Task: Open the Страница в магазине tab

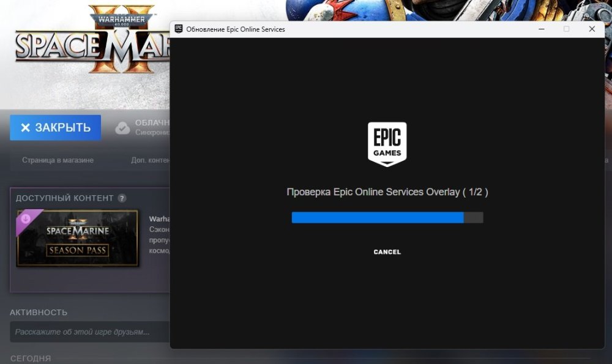Action: pyautogui.click(x=58, y=160)
